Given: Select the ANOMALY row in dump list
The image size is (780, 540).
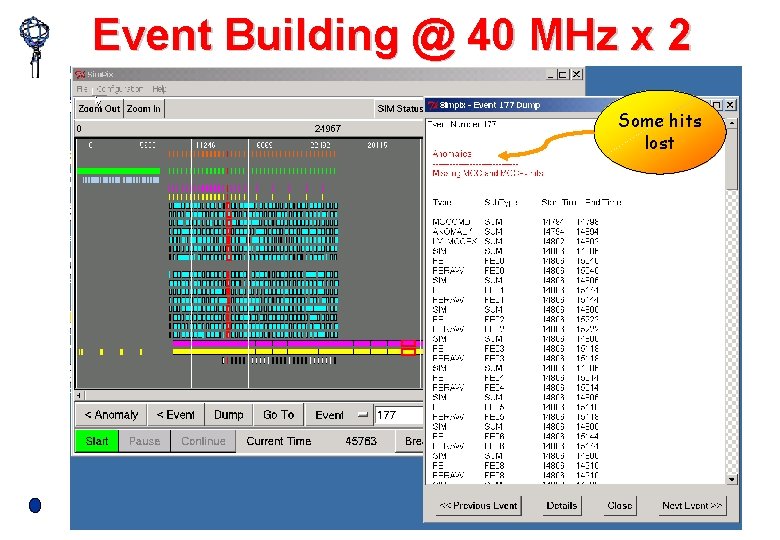Looking at the screenshot, I should [515, 232].
